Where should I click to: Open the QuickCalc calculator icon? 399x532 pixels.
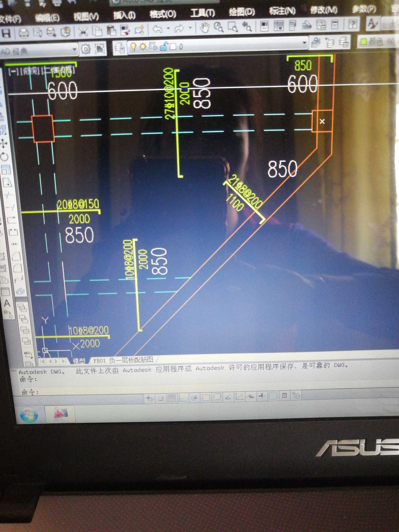(x=335, y=24)
